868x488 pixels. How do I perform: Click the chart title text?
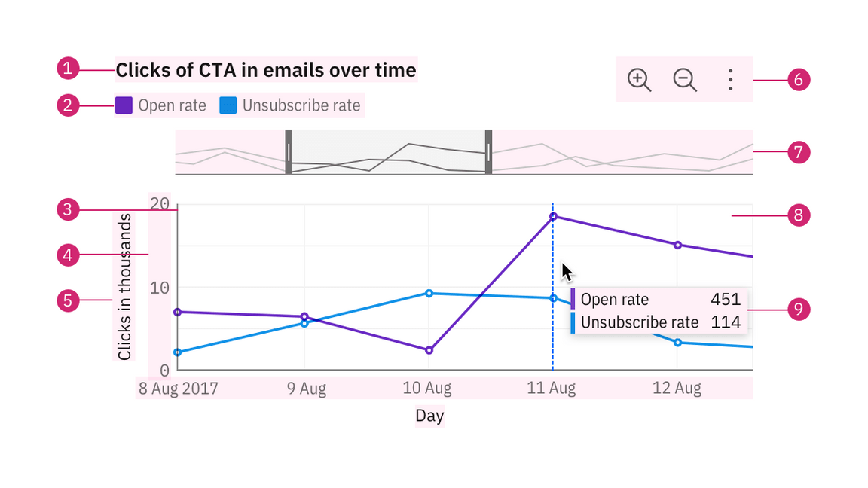coord(265,70)
